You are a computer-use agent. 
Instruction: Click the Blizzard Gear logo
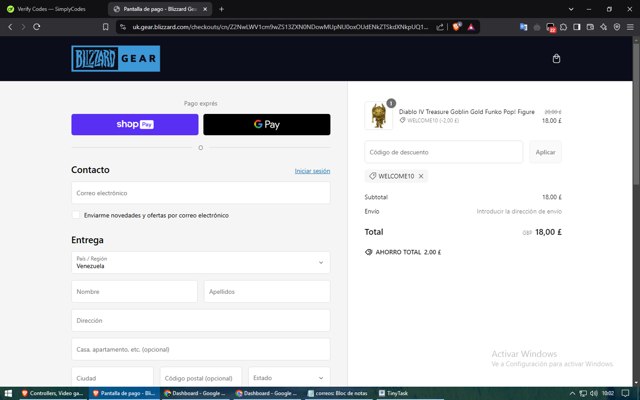pyautogui.click(x=116, y=58)
